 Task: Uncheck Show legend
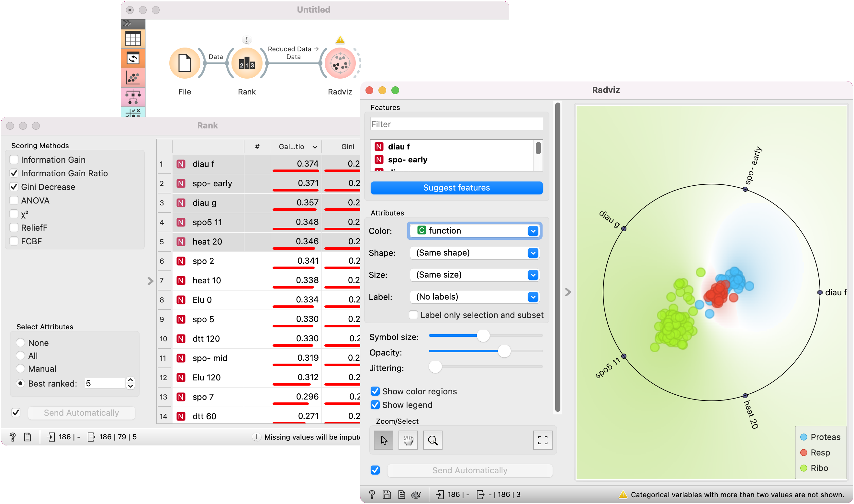click(x=375, y=405)
